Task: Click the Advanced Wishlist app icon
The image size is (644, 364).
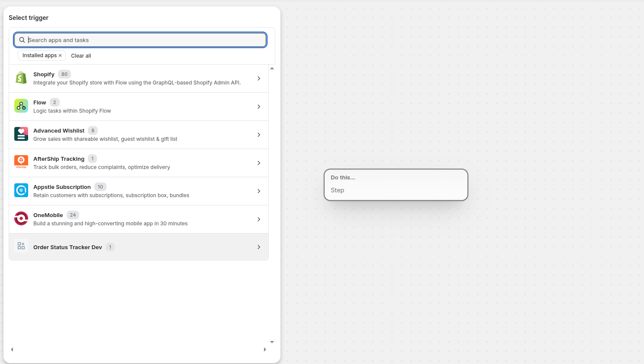Action: [x=21, y=134]
